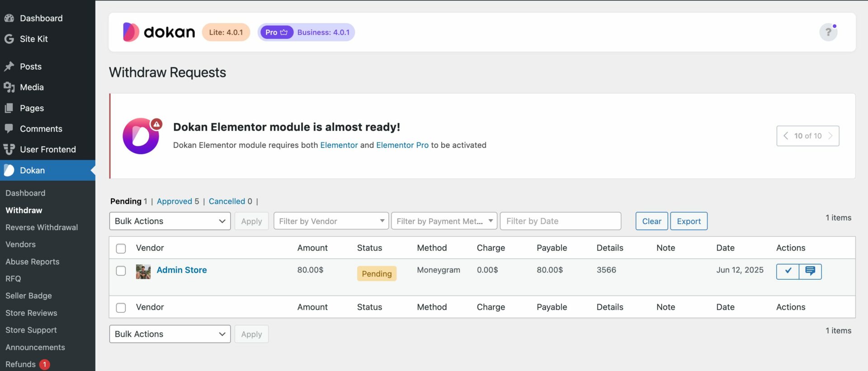Click the Jun 12, 2025 date cell
This screenshot has height=371, width=868.
pos(740,270)
